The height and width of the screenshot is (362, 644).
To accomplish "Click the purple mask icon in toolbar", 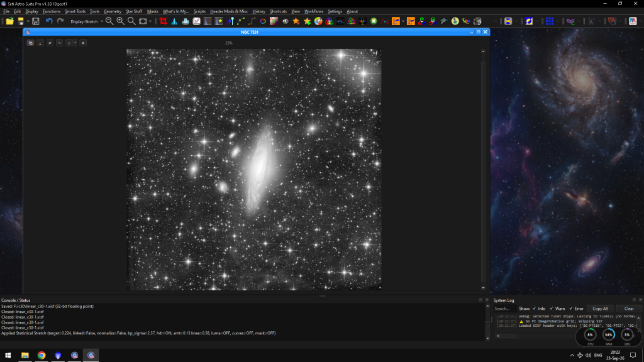I will [x=570, y=21].
